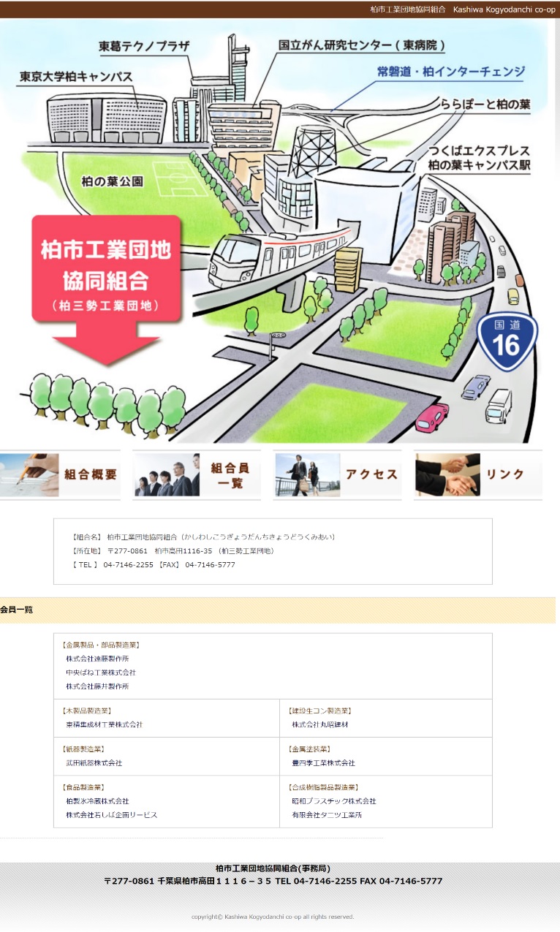Click the pink car on the road
560x932 pixels.
pos(431,417)
